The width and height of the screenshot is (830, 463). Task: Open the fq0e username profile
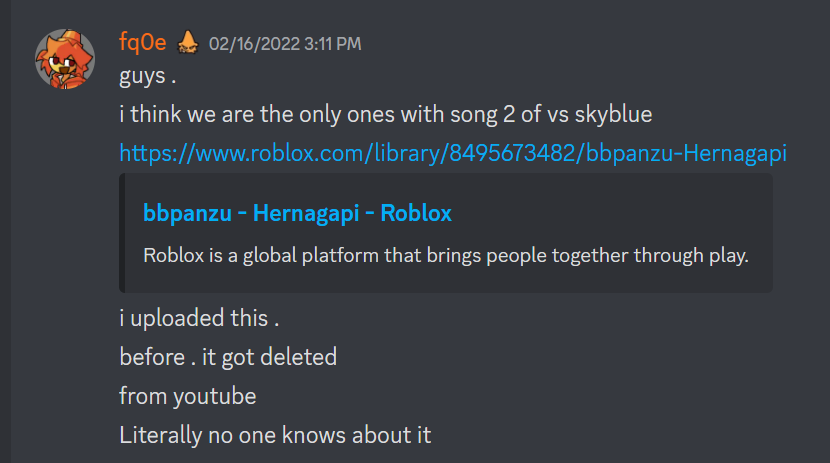pyautogui.click(x=142, y=42)
